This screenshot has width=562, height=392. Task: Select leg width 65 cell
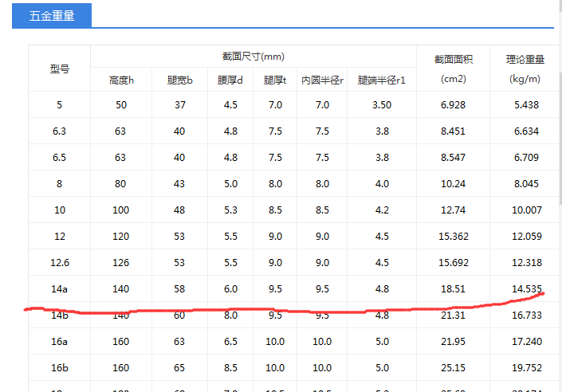179,367
